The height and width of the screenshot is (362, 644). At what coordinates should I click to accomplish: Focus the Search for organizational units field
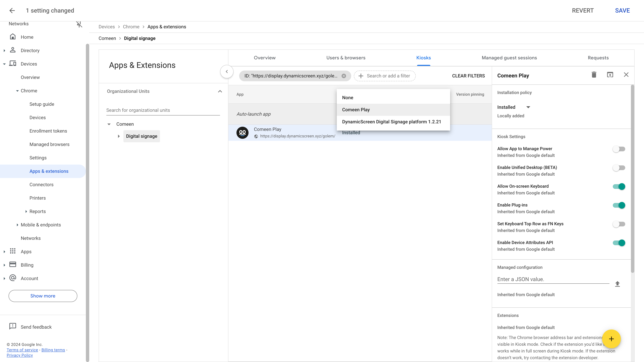coord(163,110)
